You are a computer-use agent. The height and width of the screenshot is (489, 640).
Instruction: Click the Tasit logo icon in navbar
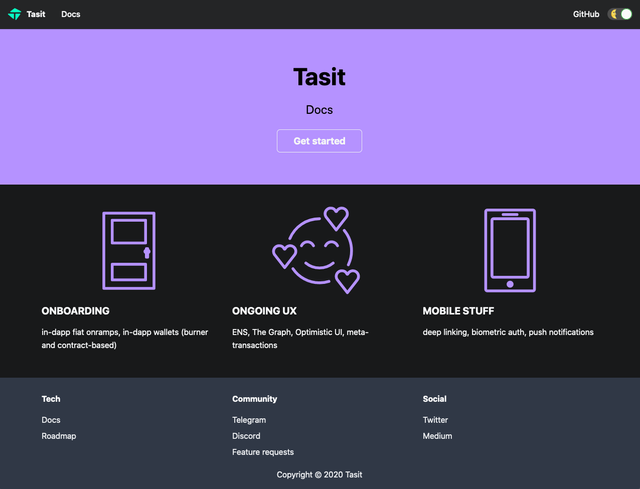tap(14, 15)
